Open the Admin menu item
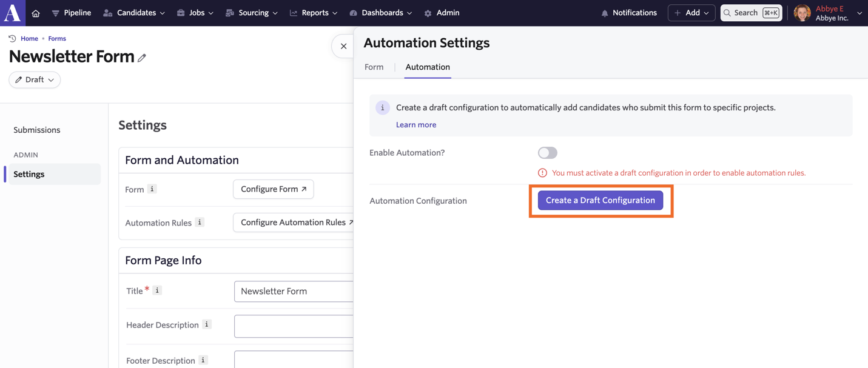Image resolution: width=868 pixels, height=368 pixels. click(442, 13)
